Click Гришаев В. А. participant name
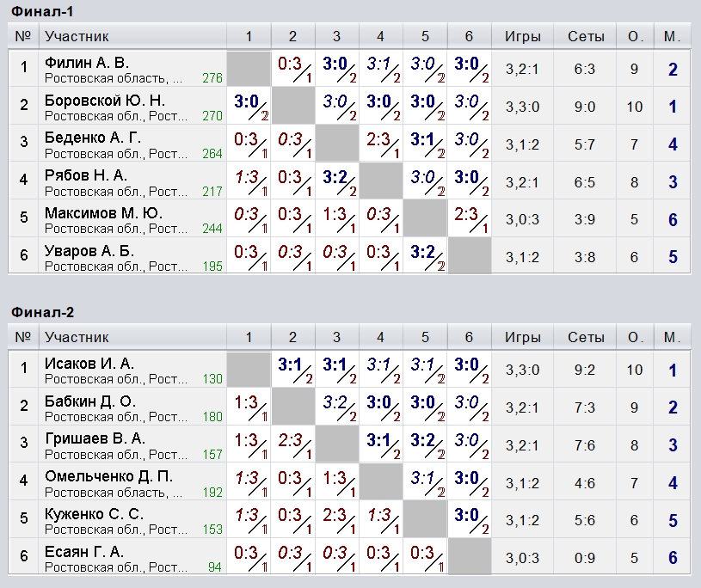The image size is (701, 588). (95, 438)
